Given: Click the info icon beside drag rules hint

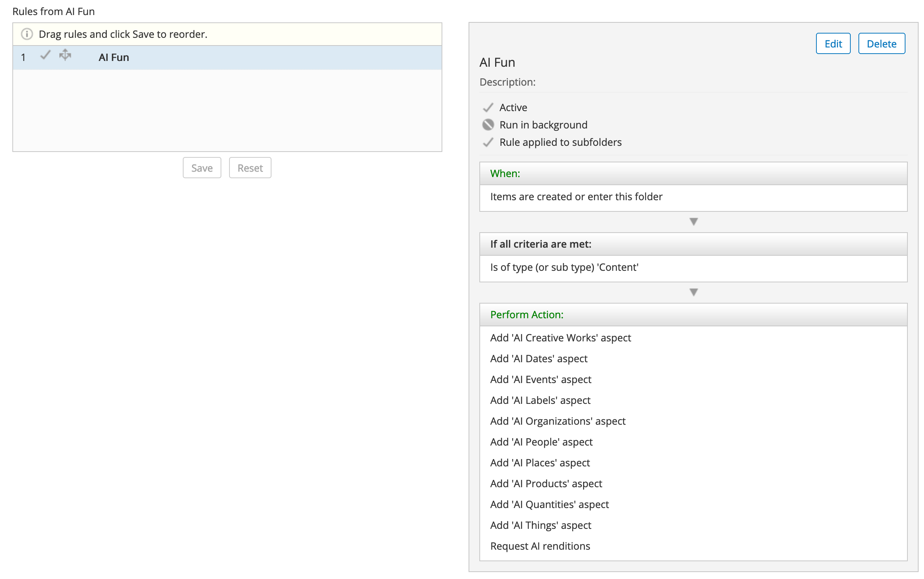Looking at the screenshot, I should 27,34.
